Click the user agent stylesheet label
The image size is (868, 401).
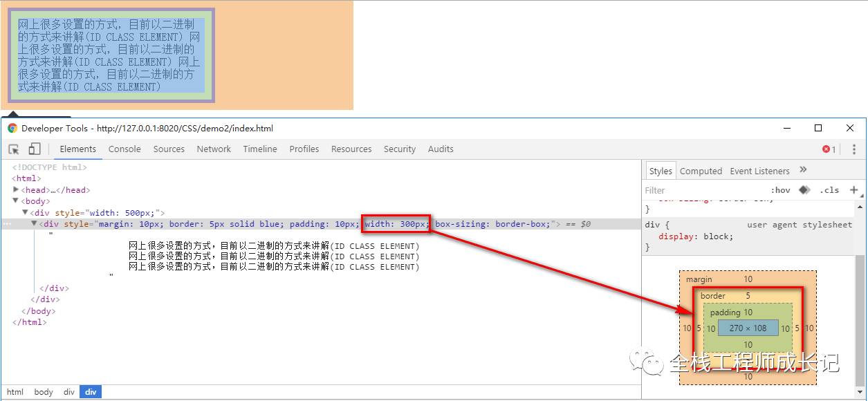800,225
